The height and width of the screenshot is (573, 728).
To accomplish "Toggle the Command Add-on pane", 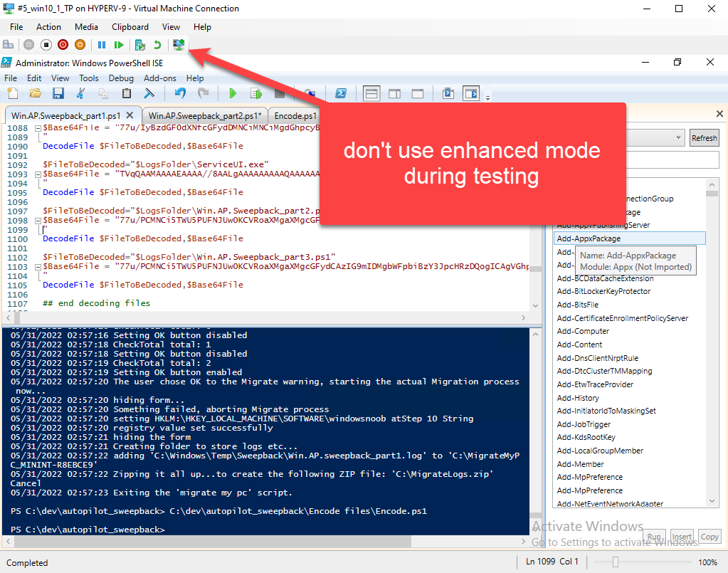I will click(471, 93).
